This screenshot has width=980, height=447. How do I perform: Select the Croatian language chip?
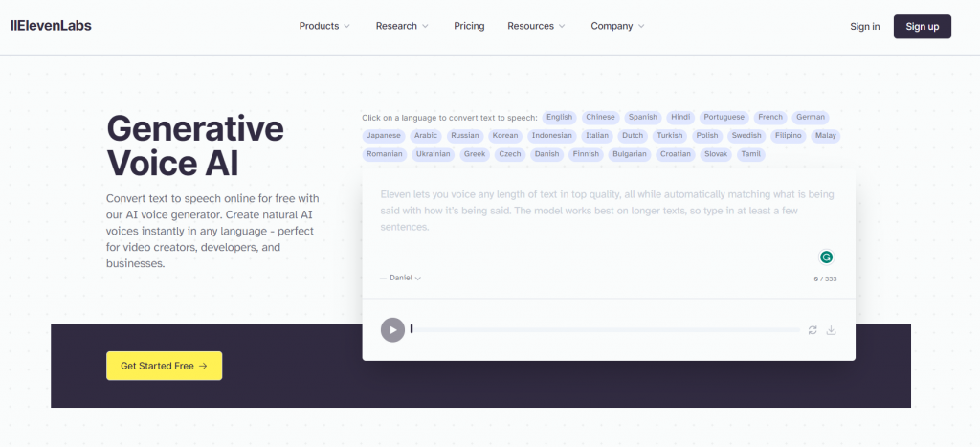[x=676, y=154]
